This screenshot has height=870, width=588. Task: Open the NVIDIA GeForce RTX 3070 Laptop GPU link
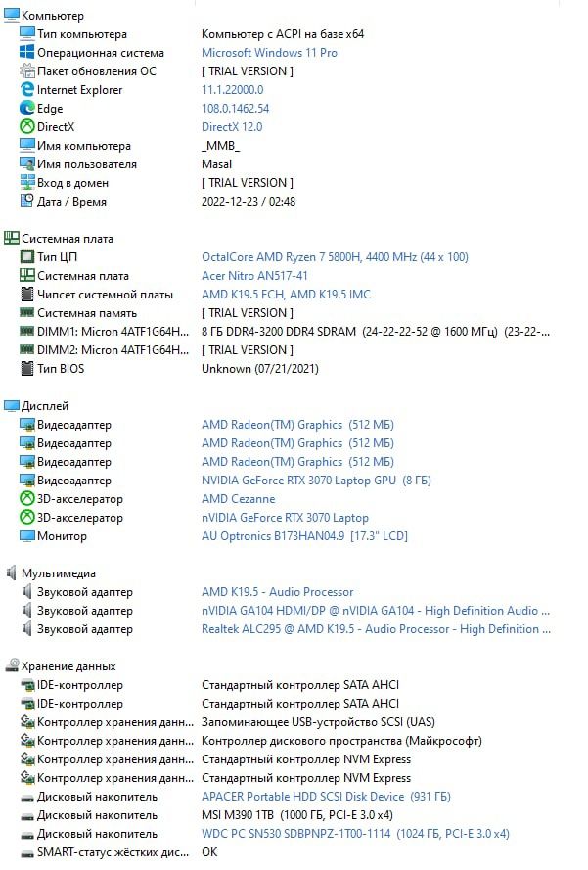[x=316, y=480]
